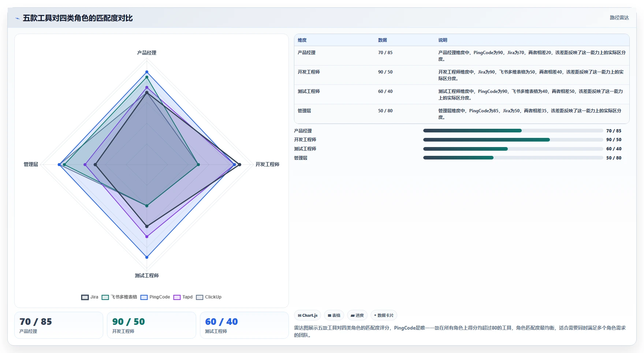Click the 产品经理 axis label on the radar
644x353 pixels.
click(147, 53)
